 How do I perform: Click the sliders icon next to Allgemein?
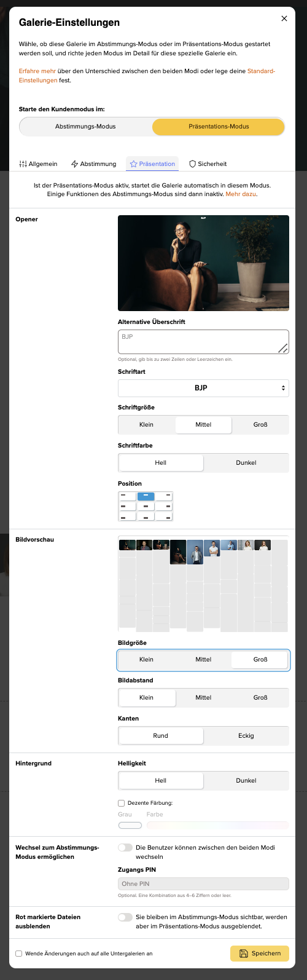click(x=23, y=164)
